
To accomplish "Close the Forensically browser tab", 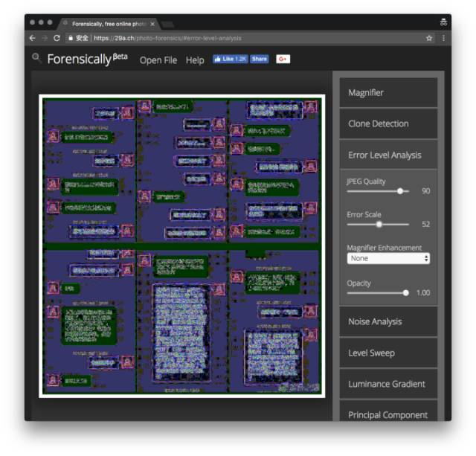I will (x=152, y=24).
